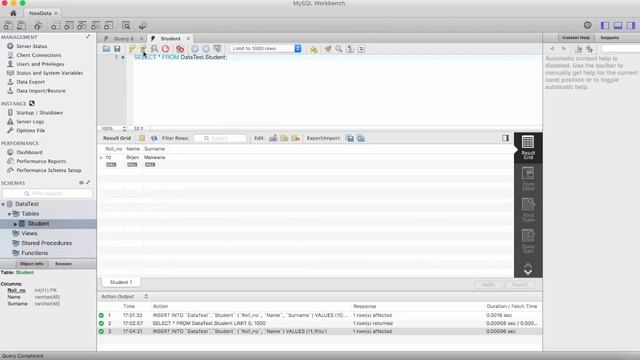Create new schema icon in main toolbar
This screenshot has height=360, width=640.
pos(55,26)
